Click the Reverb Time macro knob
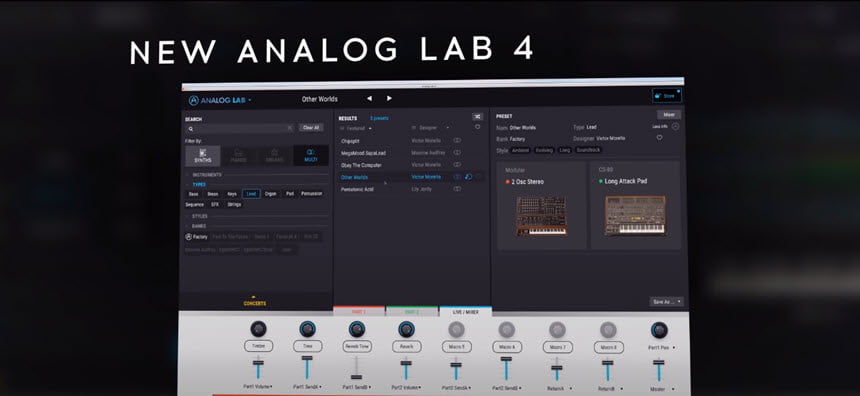The image size is (860, 396). pyautogui.click(x=357, y=329)
